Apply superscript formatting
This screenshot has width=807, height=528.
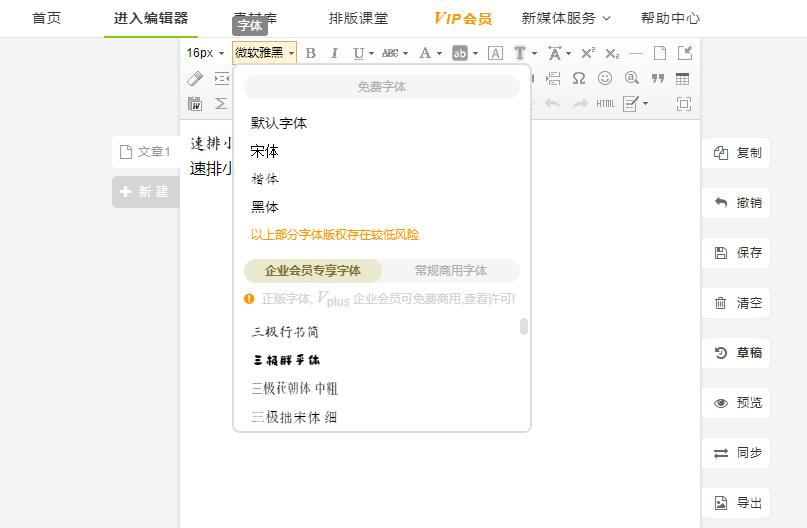[x=588, y=53]
